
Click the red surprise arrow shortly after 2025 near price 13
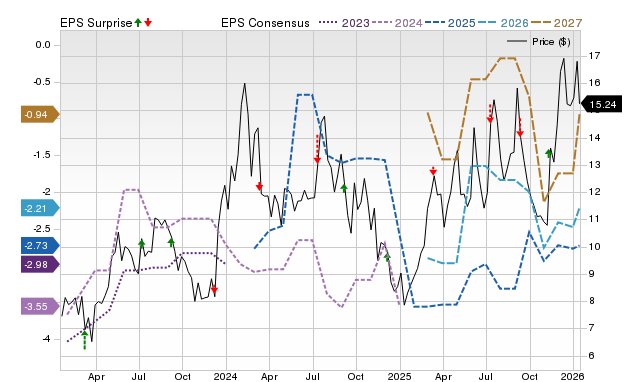(x=433, y=171)
